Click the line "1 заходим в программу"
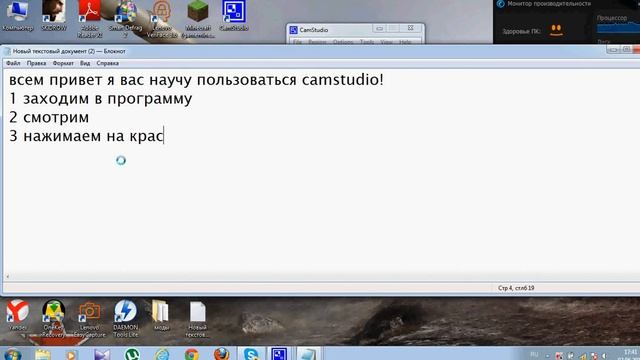 click(x=100, y=99)
